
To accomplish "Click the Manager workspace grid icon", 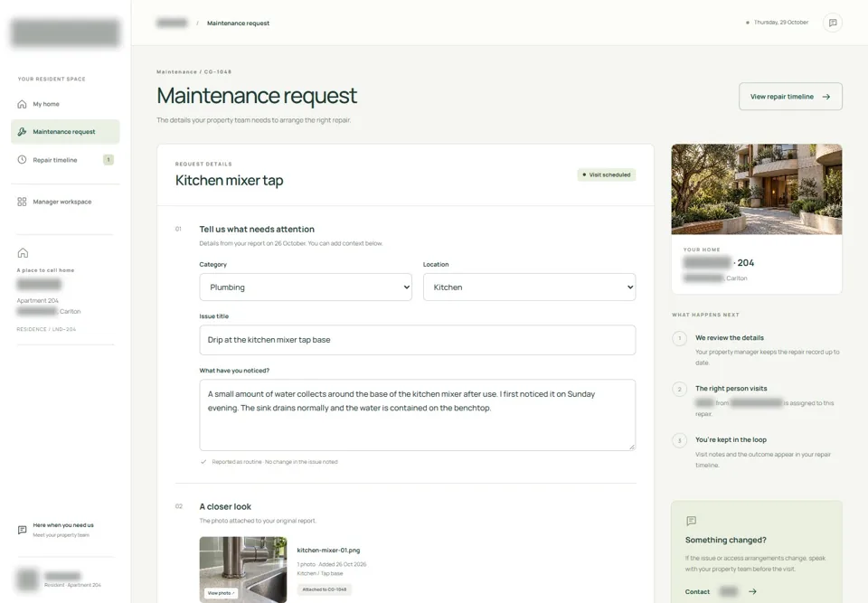I will pyautogui.click(x=22, y=202).
